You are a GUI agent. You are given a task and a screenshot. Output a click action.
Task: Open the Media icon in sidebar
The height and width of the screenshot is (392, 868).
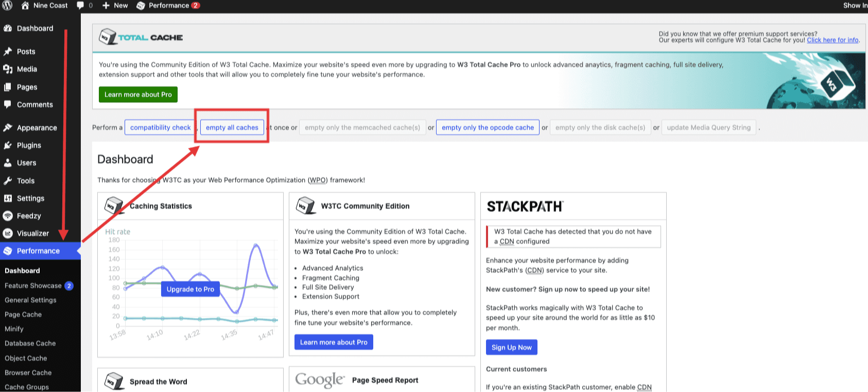point(8,69)
